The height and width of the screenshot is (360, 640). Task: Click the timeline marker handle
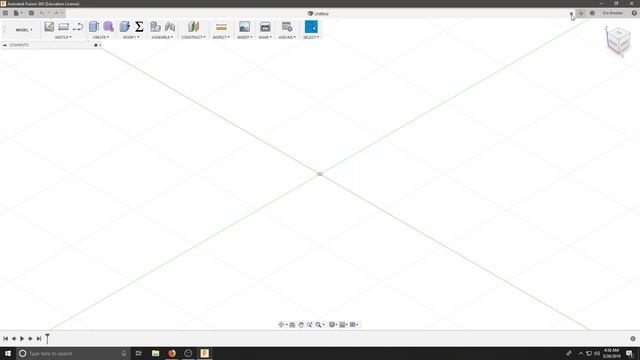click(47, 338)
